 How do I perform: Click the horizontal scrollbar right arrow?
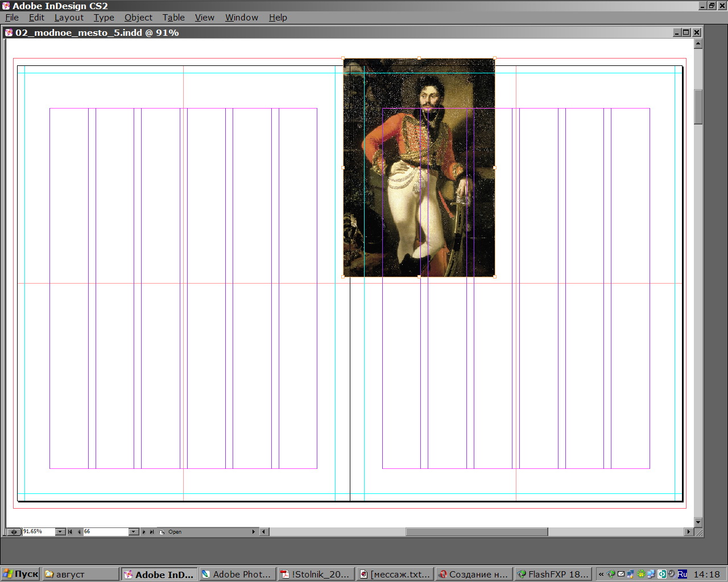[x=689, y=531]
